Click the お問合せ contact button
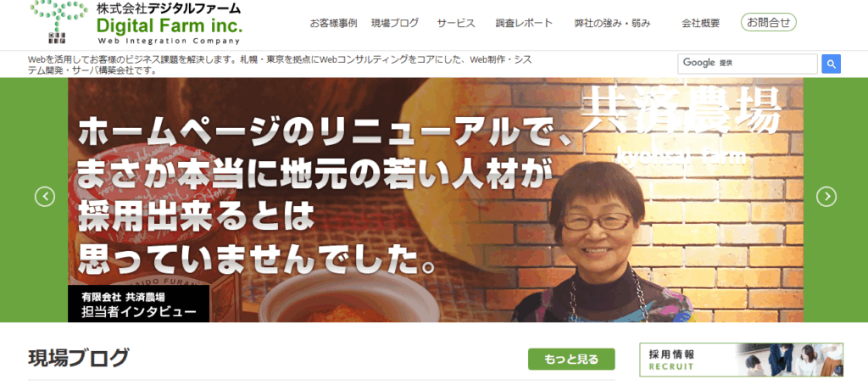The width and height of the screenshot is (868, 385). (768, 23)
